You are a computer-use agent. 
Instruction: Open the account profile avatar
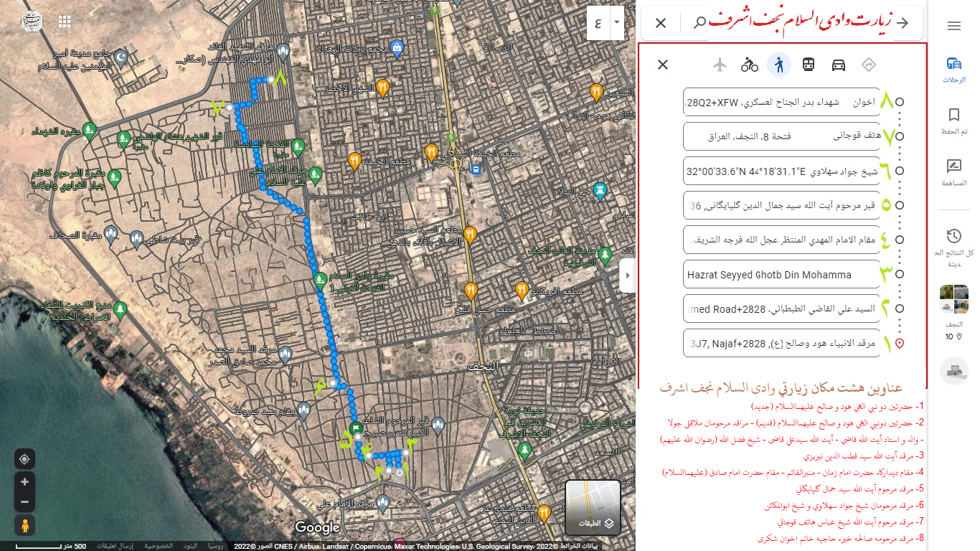(32, 22)
